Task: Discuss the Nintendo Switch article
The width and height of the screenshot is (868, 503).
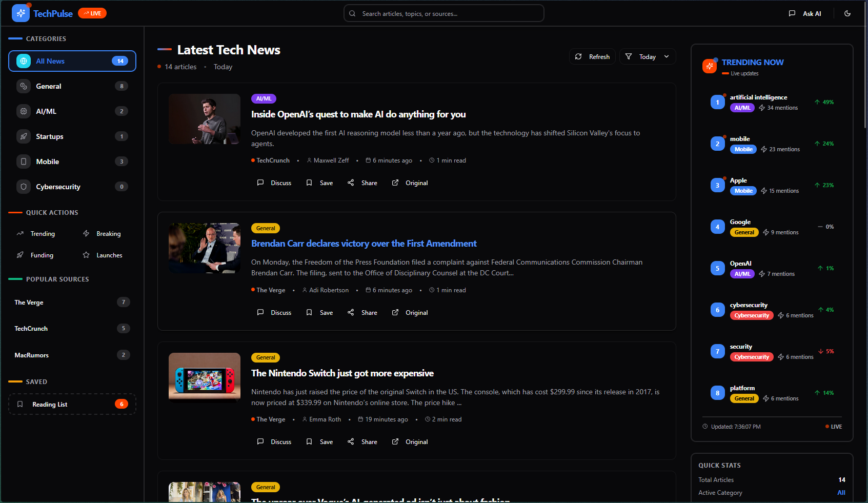Action: (274, 442)
